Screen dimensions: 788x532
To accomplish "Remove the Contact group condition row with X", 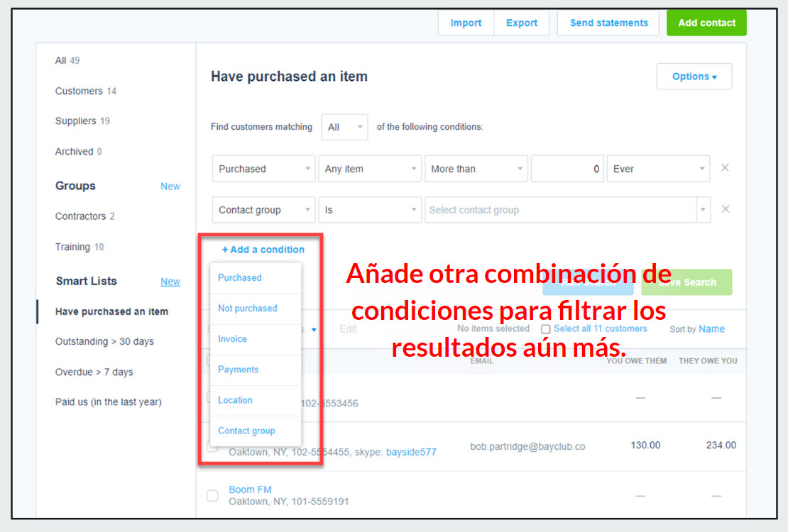I will pos(725,209).
